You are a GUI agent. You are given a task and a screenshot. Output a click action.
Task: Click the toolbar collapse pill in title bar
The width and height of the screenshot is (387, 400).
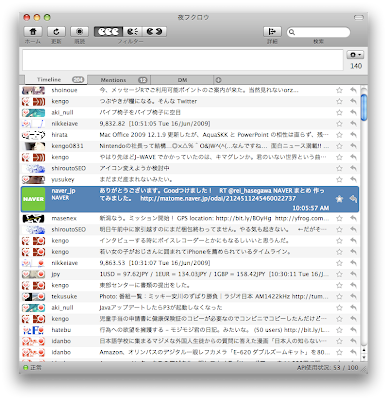[x=359, y=17]
